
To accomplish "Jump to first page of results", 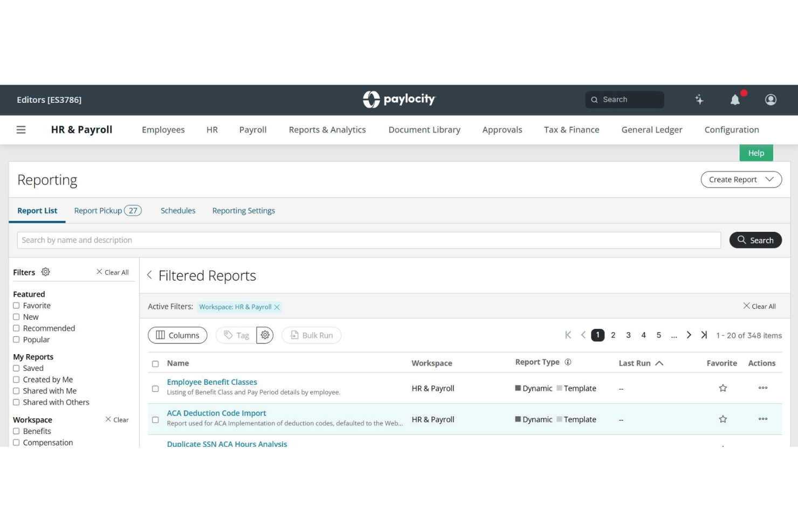I will pyautogui.click(x=568, y=335).
